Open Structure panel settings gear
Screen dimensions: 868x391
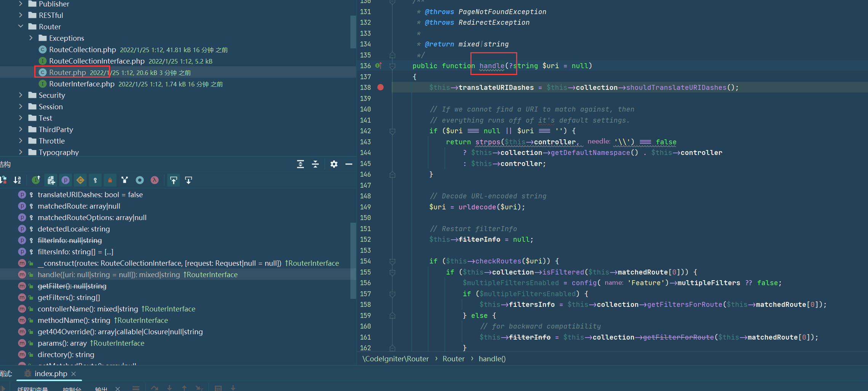(x=334, y=164)
